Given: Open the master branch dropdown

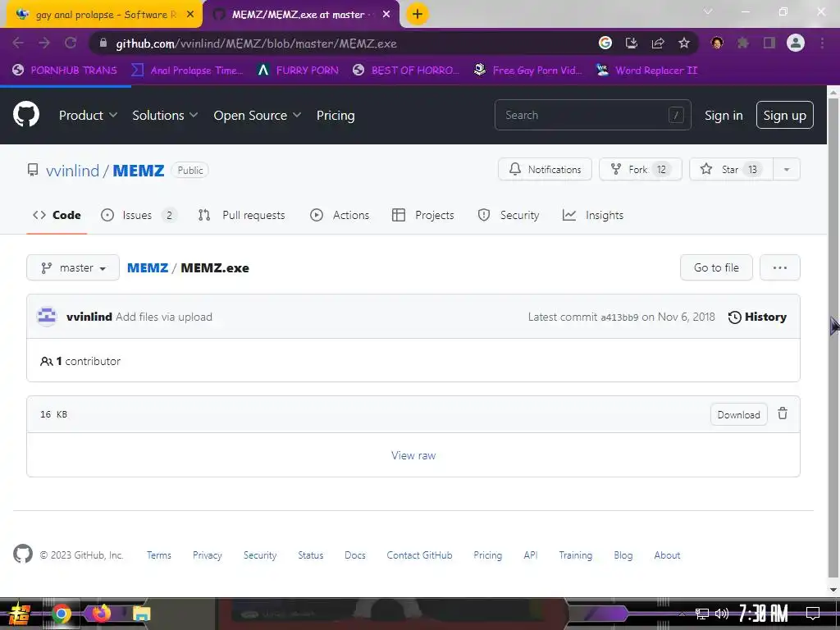Looking at the screenshot, I should (73, 267).
